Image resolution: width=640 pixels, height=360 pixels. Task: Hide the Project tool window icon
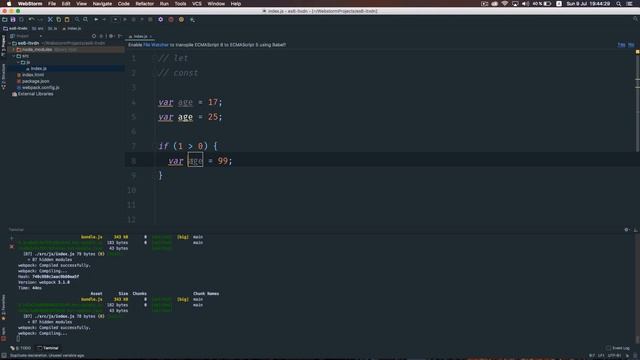[x=120, y=36]
